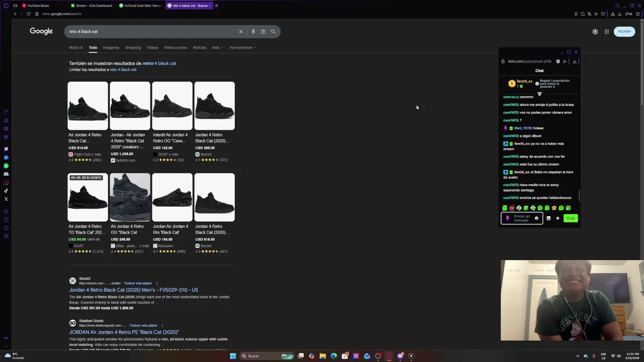Open the Opera GX taskbar icon
The height and width of the screenshot is (362, 644).
pyautogui.click(x=389, y=356)
